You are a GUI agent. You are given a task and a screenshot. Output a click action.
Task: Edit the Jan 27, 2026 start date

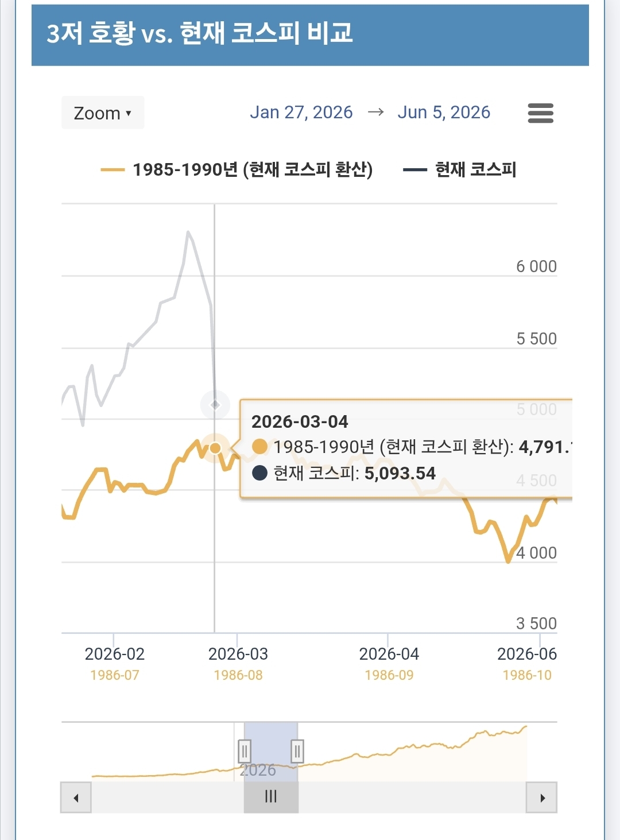tap(301, 113)
